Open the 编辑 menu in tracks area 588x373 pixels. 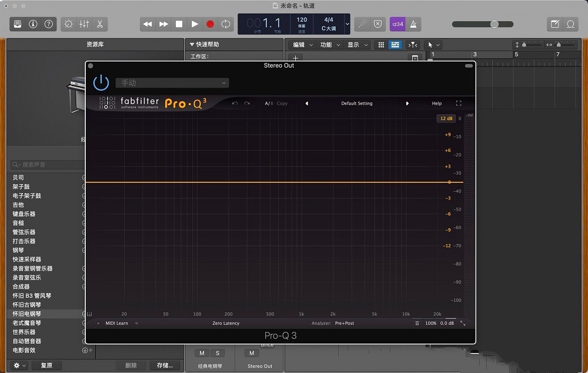pyautogui.click(x=303, y=45)
